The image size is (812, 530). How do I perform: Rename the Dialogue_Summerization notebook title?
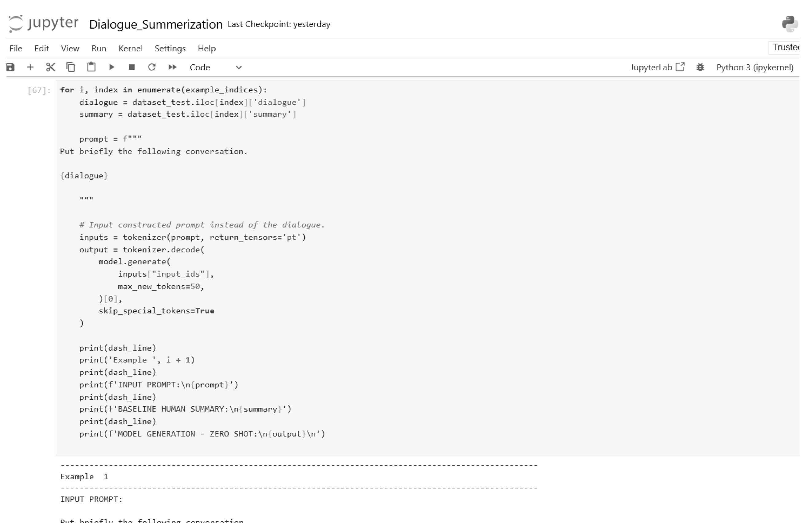click(x=155, y=25)
